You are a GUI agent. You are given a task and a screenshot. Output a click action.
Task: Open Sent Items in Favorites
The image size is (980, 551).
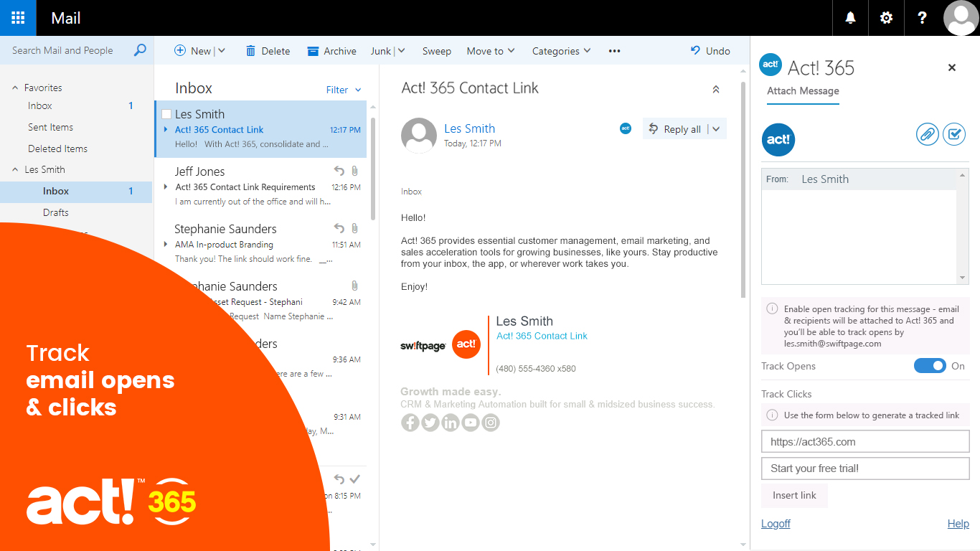pos(51,127)
